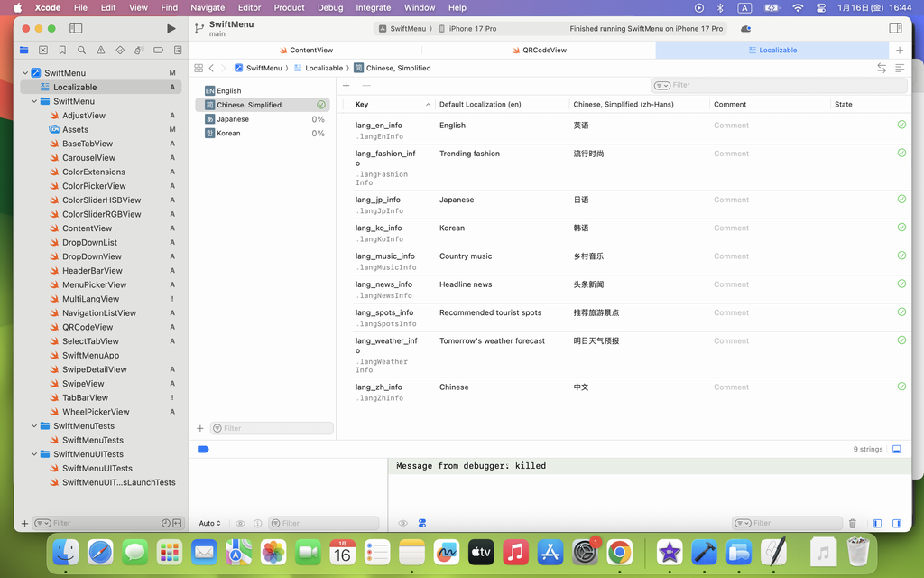Screen dimensions: 924x578
Task: Toggle the navigator sidebar visibility
Action: (x=78, y=29)
